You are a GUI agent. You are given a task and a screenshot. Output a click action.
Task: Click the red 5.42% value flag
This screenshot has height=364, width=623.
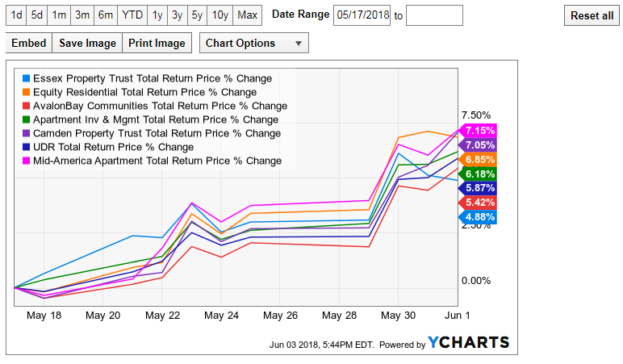pyautogui.click(x=478, y=203)
